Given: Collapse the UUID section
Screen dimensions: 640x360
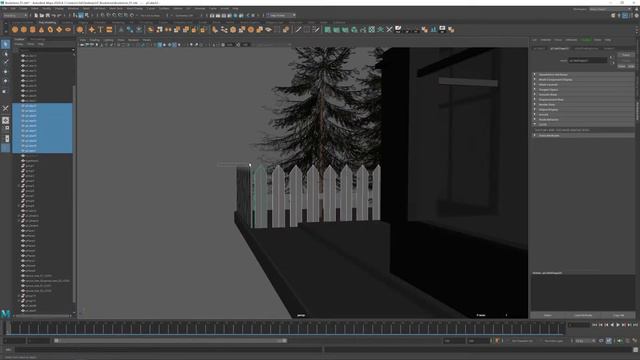Looking at the screenshot, I should coord(584,124).
